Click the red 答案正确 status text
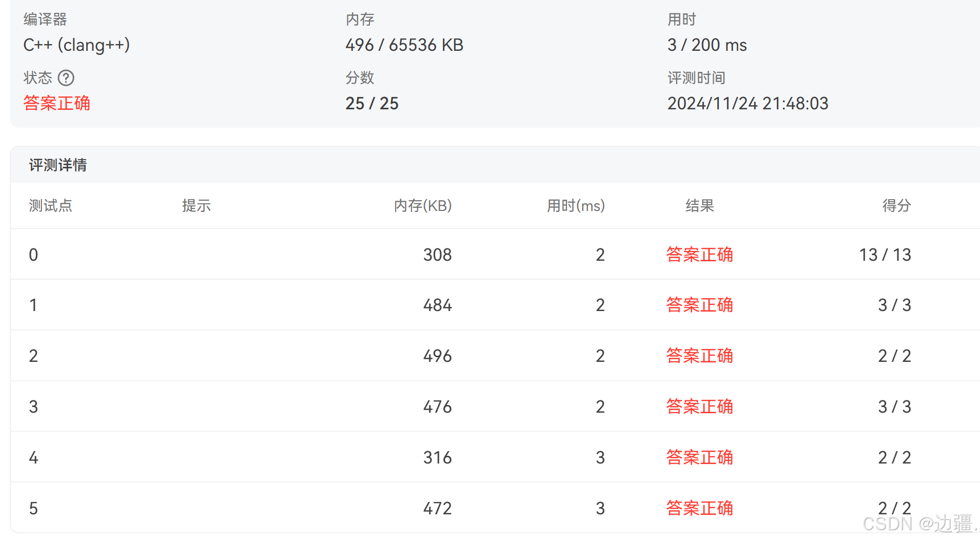This screenshot has width=980, height=540. click(x=57, y=103)
